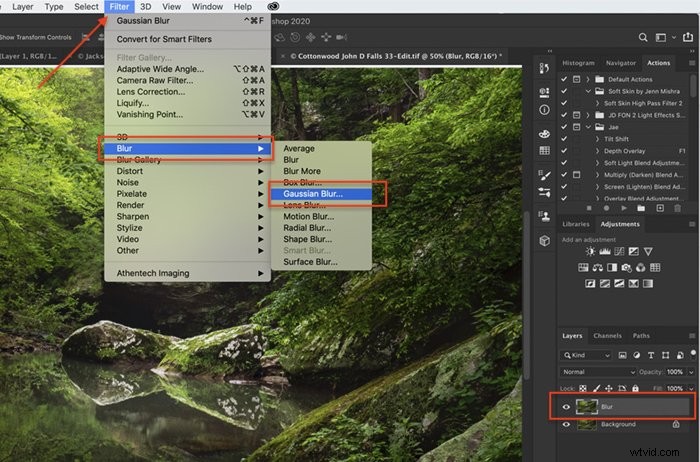Expand the Depth Overlay action
The width and height of the screenshot is (700, 462).
pos(597,151)
